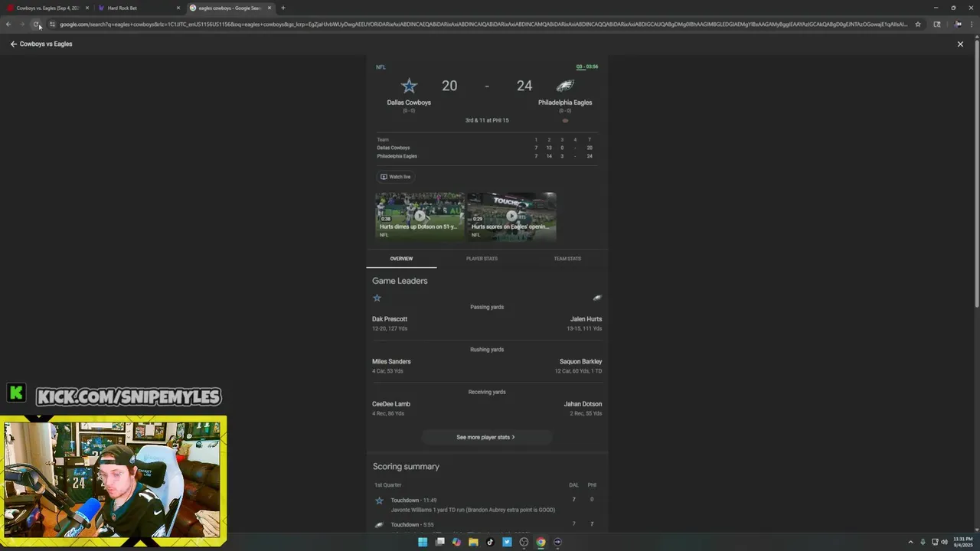View site information icon in address bar
This screenshot has height=551, width=980.
click(52, 24)
